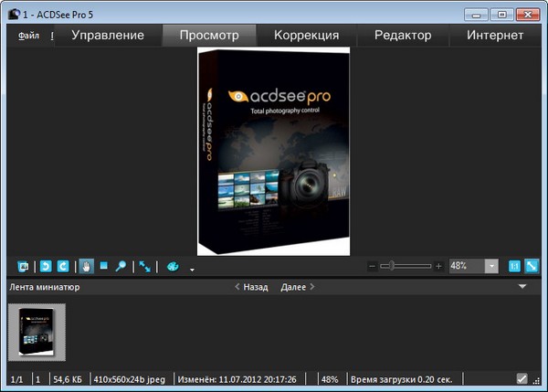Select the ACDSee Pro box thumbnail
The image size is (548, 392).
pyautogui.click(x=37, y=332)
